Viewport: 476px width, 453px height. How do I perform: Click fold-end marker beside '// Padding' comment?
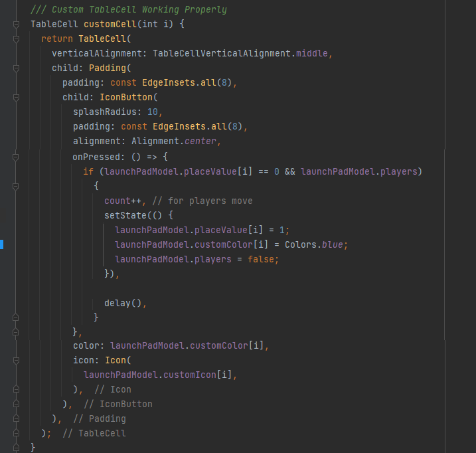(17, 418)
